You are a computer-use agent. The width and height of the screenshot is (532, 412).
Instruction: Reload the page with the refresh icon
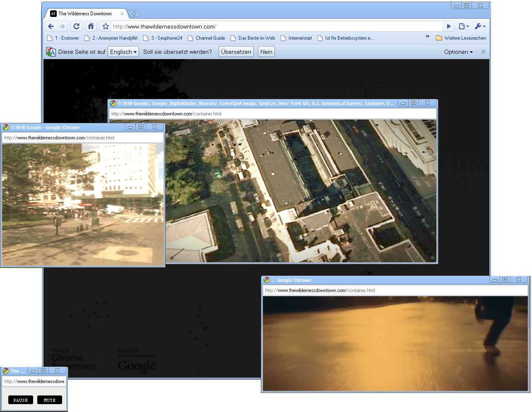pos(76,26)
